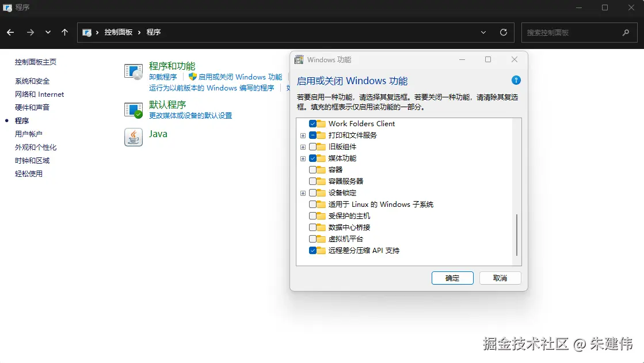This screenshot has width=644, height=363.
Task: Click the 程序和功能 monitor icon
Action: point(133,71)
